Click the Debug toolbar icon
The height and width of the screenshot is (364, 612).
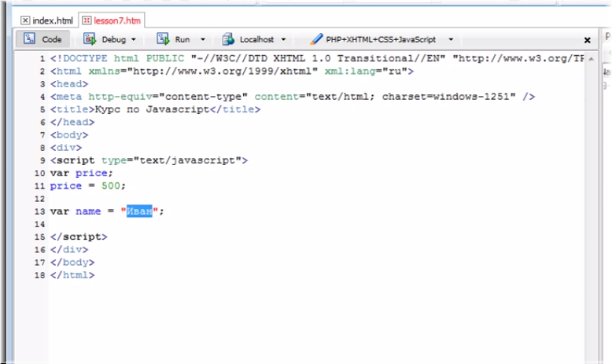click(x=90, y=39)
